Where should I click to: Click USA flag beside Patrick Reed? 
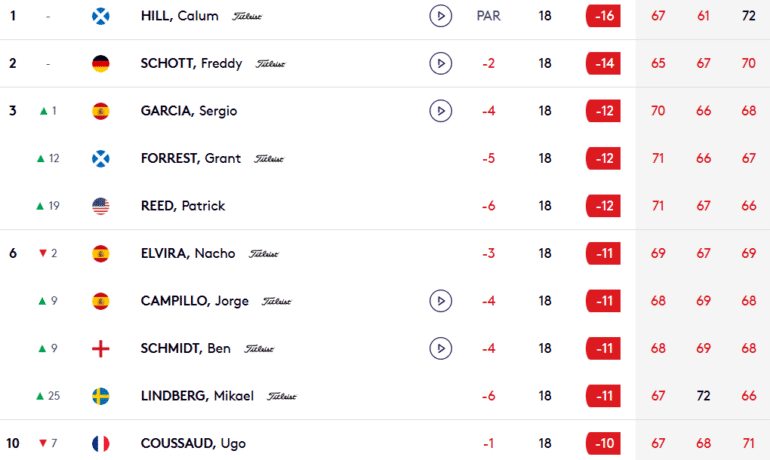pos(100,206)
